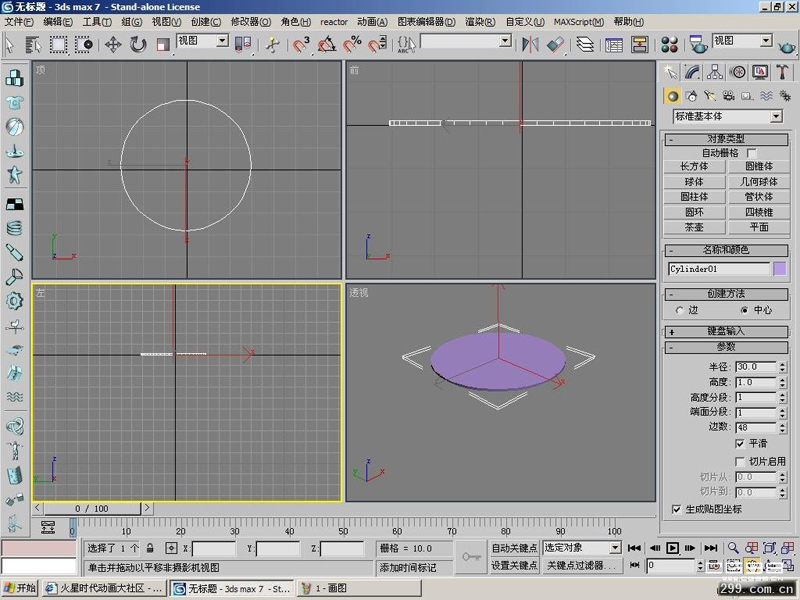Click the Align tool icon
Viewport: 800px width, 600px height.
(555, 44)
